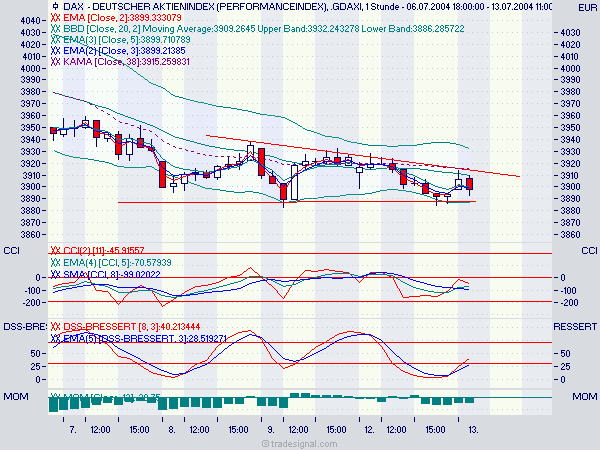Click the purple marker icon beside KAMA [Close, 38]

click(55, 62)
